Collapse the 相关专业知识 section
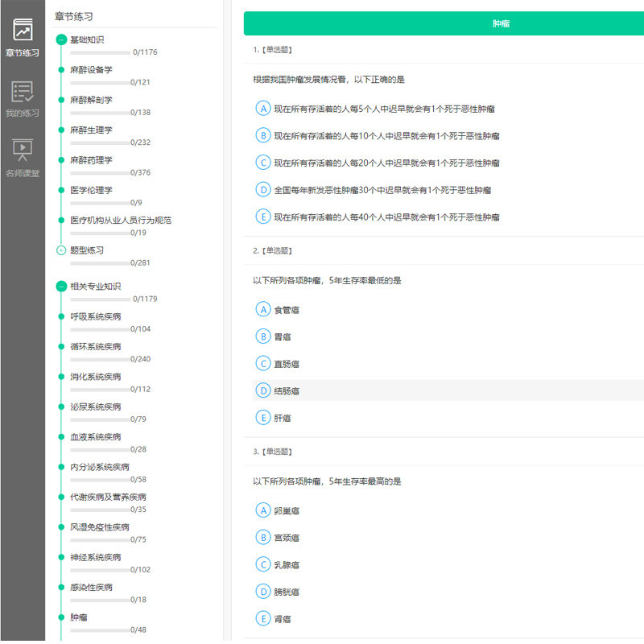 pyautogui.click(x=61, y=287)
